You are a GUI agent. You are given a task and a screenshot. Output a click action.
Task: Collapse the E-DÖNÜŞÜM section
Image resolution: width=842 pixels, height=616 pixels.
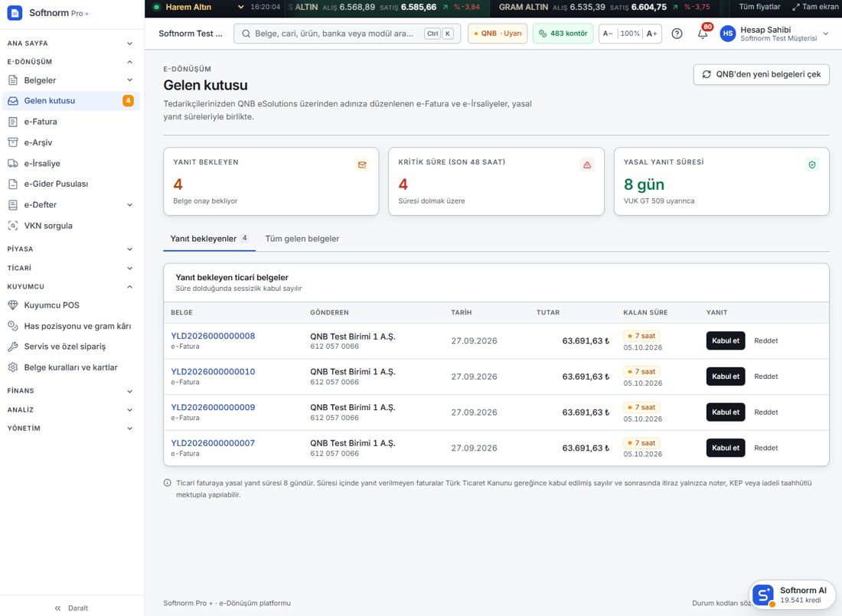pos(70,62)
